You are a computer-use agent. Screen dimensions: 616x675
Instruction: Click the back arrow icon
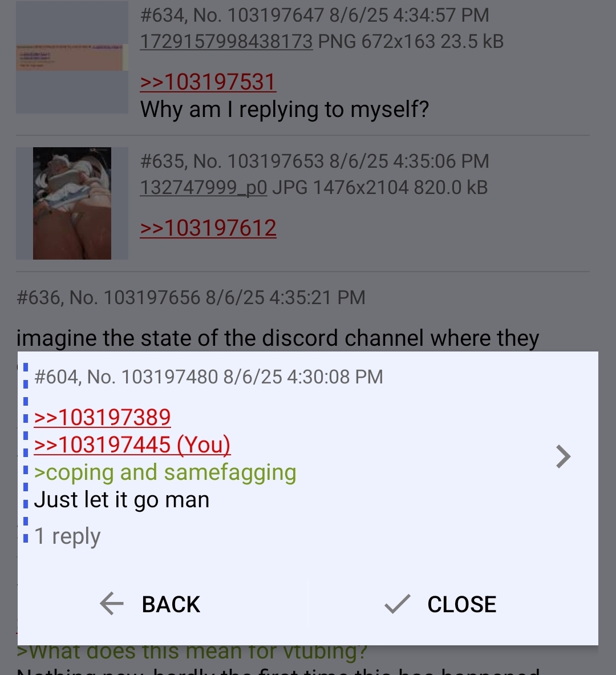pyautogui.click(x=111, y=604)
